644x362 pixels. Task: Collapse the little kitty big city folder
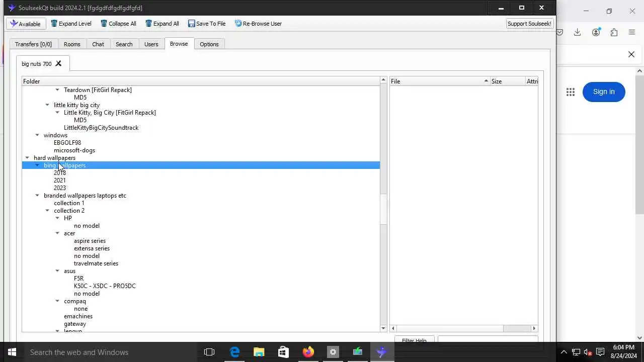pos(47,105)
